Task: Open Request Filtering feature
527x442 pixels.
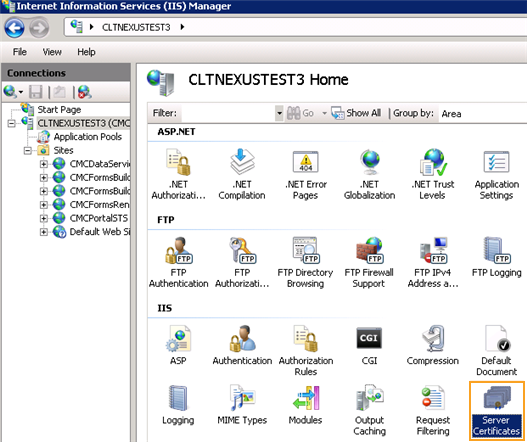Action: (x=433, y=410)
